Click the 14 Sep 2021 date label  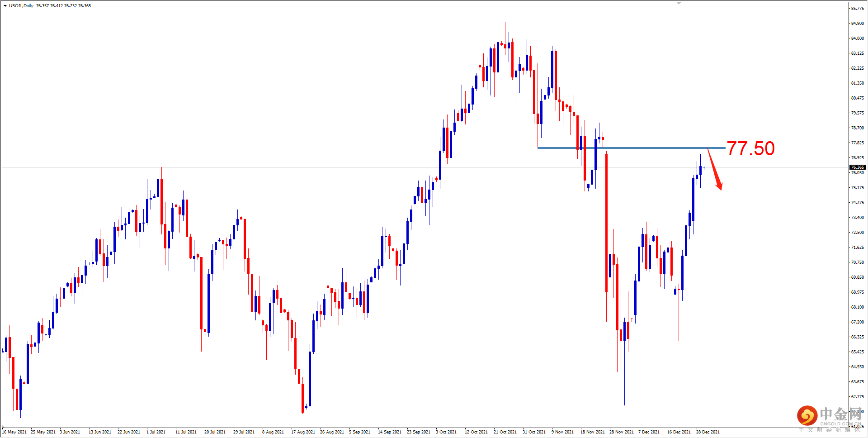tap(390, 432)
